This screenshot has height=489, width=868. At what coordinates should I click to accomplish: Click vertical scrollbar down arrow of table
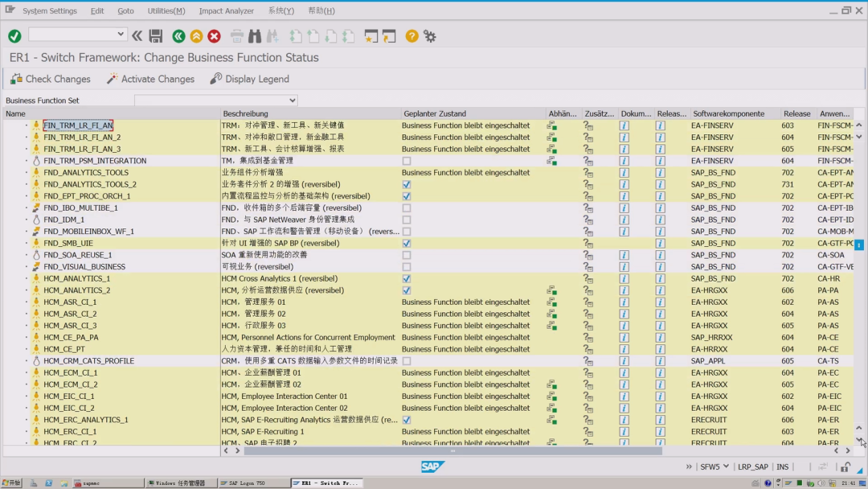pyautogui.click(x=859, y=439)
